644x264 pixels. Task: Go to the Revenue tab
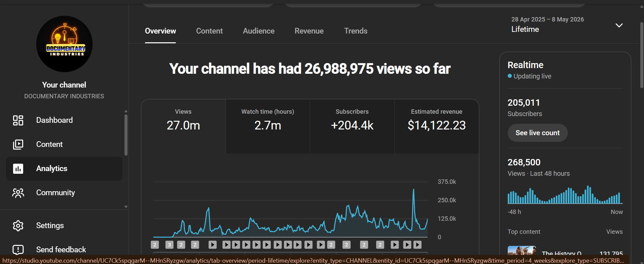309,31
